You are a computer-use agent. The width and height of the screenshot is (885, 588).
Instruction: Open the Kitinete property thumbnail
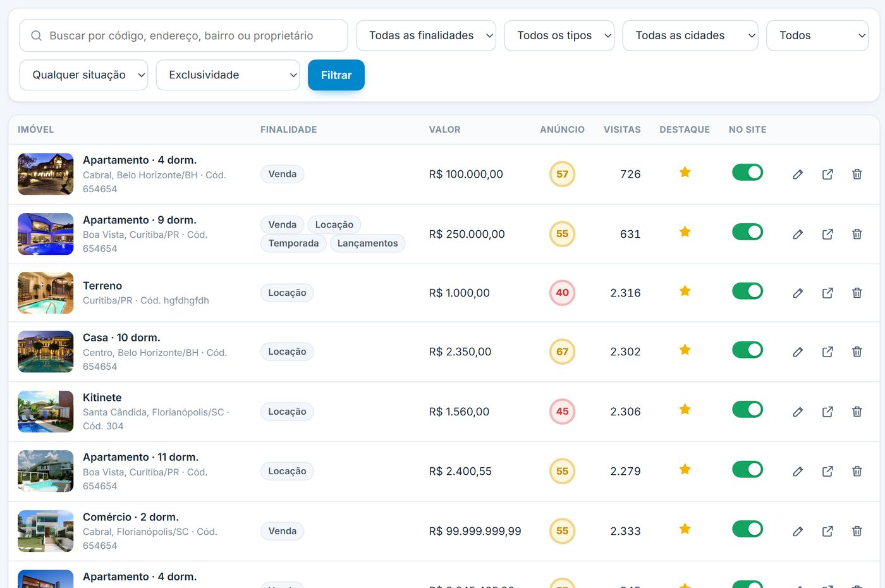(46, 412)
